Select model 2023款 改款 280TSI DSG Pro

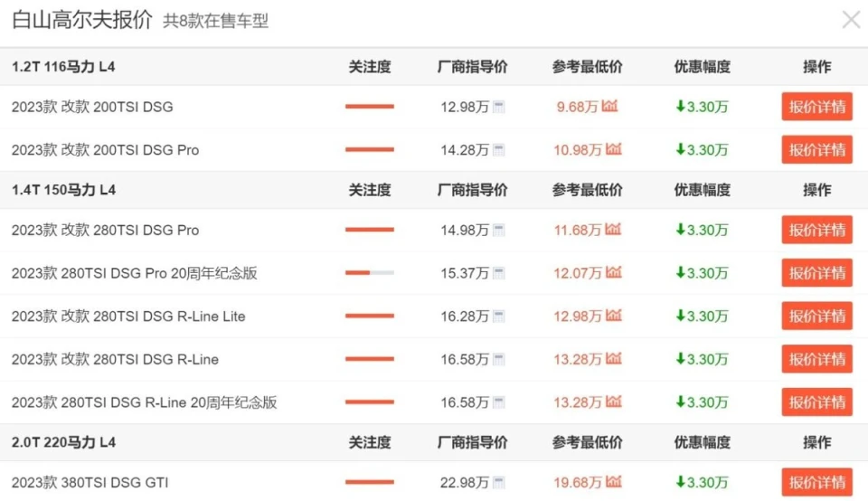click(105, 230)
